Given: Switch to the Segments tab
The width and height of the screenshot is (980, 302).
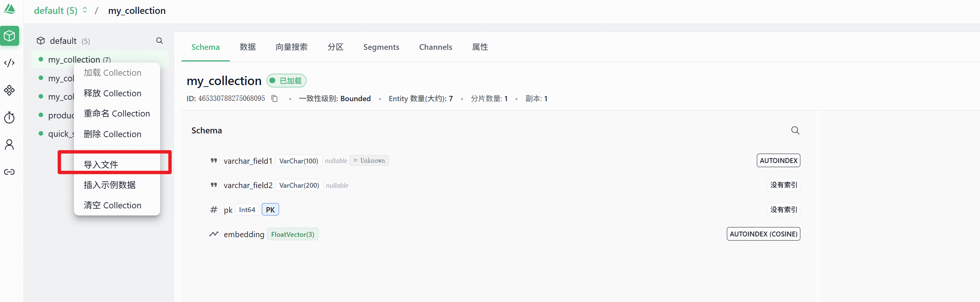Looking at the screenshot, I should [381, 47].
